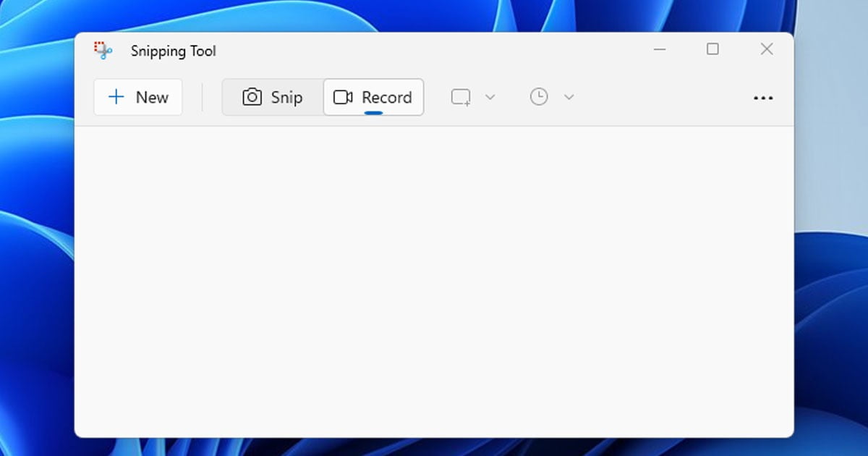Click the New snip button
Viewport: 868px width, 456px height.
138,97
